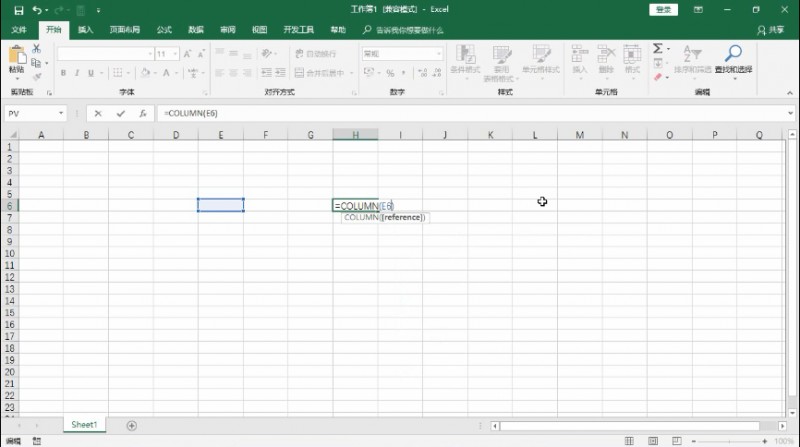
Task: Switch to Page Layout (页面布局) tab
Action: 124,30
